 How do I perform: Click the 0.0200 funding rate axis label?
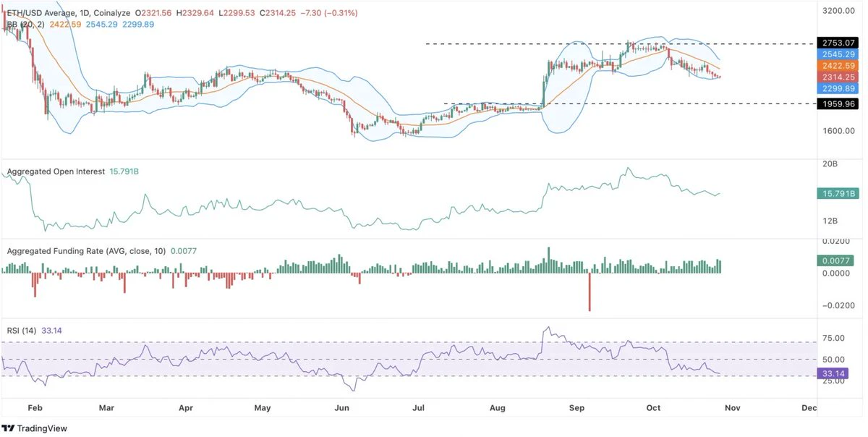[836, 241]
